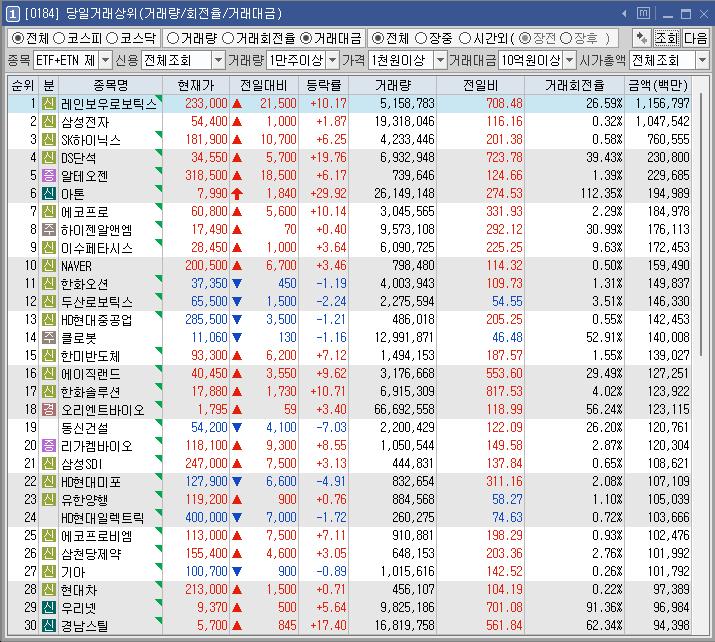Select the 시간외 radio button

coord(465,38)
